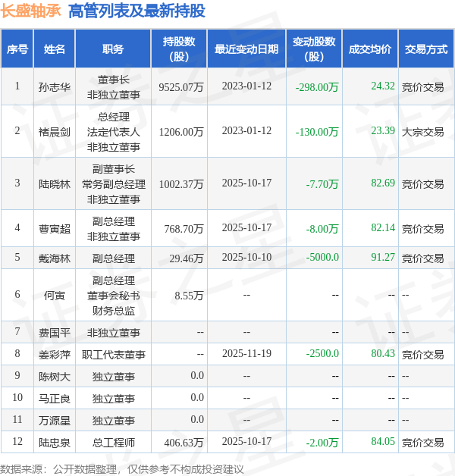455x476 pixels.
Task: Click the change value -7.70万
Action: pos(322,184)
